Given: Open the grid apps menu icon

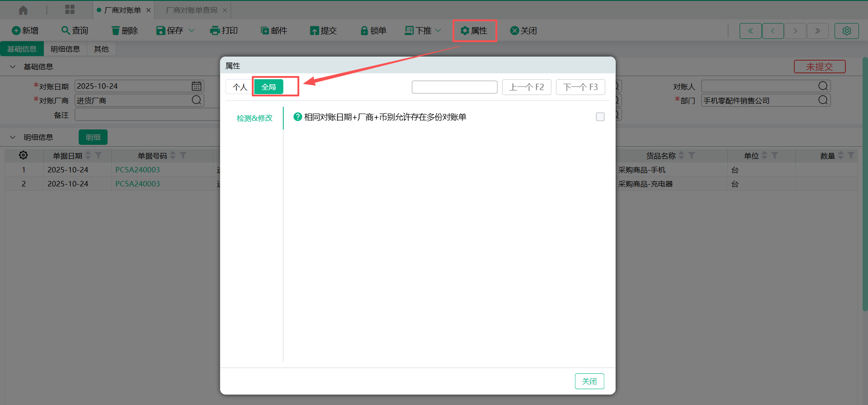Looking at the screenshot, I should [x=70, y=10].
